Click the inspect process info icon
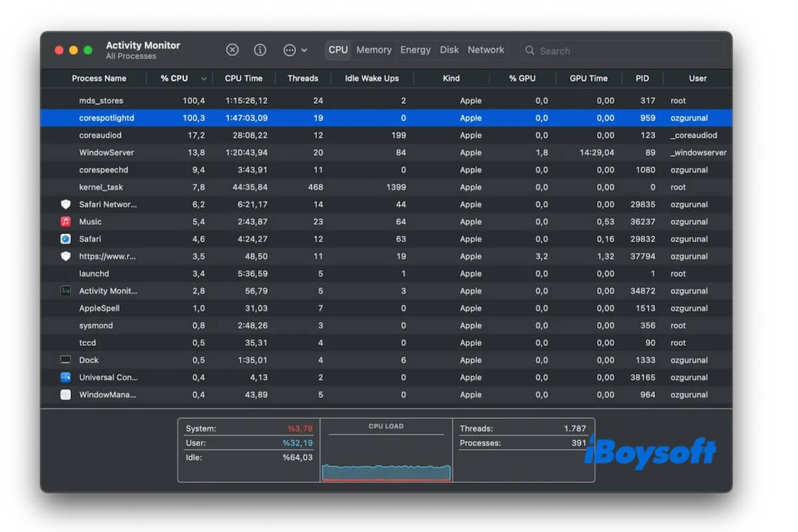798x532 pixels. click(x=260, y=50)
